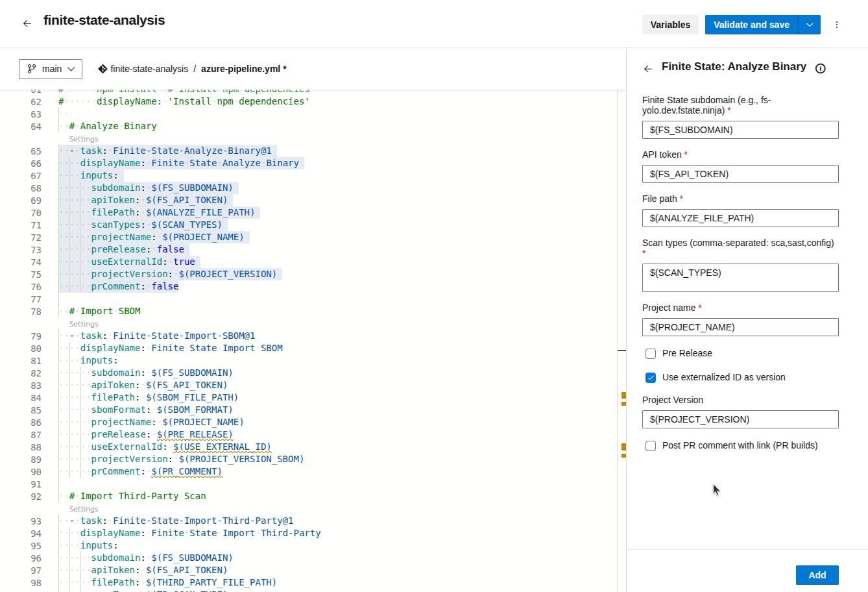The height and width of the screenshot is (592, 868).
Task: Click line number 65 in the gutter
Action: (36, 151)
